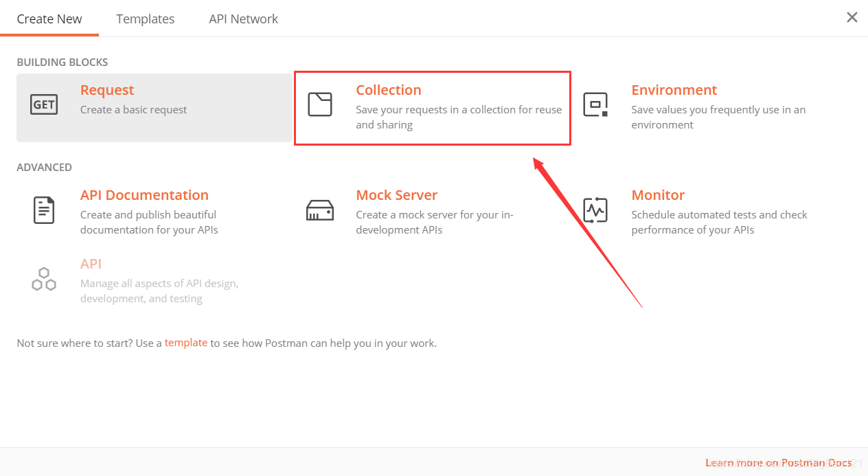The image size is (868, 476).
Task: Click 'Manage all aspects of API design' description
Action: tap(159, 291)
